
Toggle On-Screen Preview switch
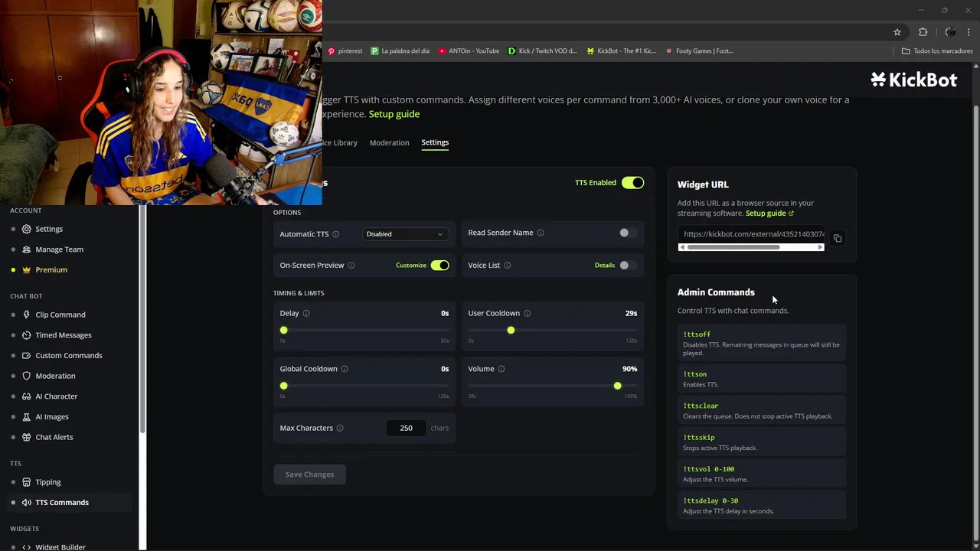439,266
